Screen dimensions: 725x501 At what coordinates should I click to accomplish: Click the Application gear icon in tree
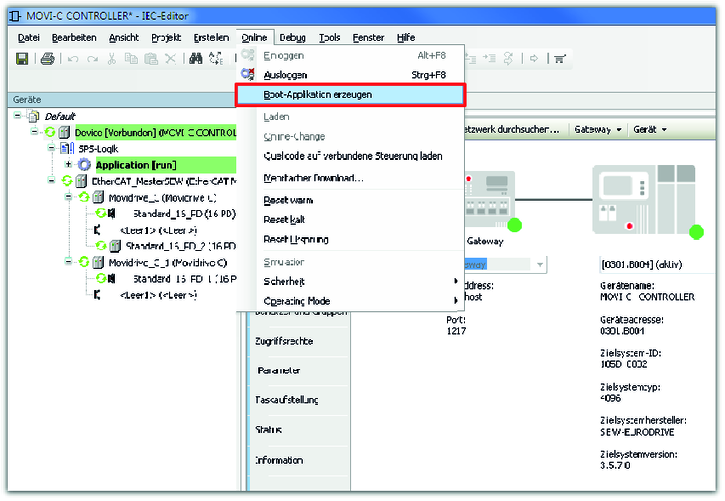pyautogui.click(x=84, y=165)
